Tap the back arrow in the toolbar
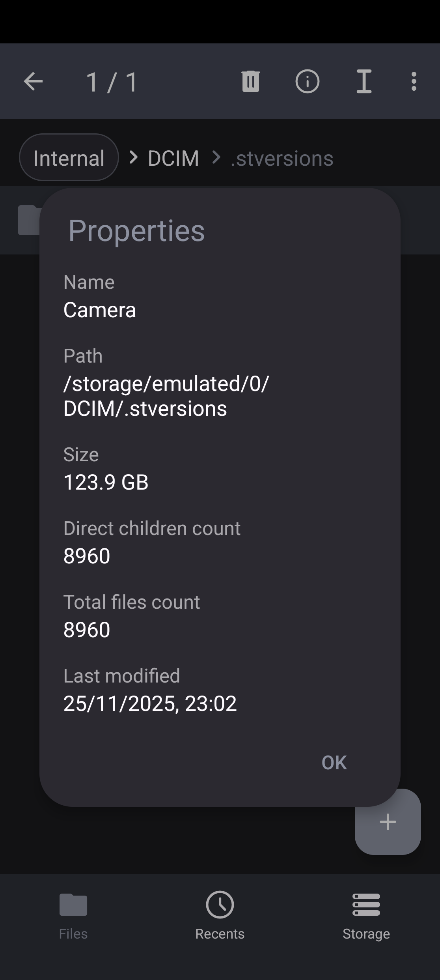Screen dimensions: 440x980 33,82
